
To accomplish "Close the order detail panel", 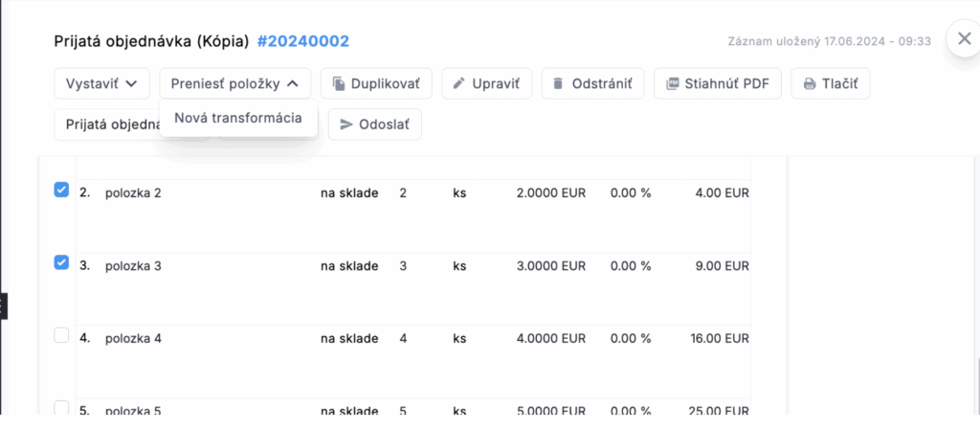I will (x=964, y=38).
